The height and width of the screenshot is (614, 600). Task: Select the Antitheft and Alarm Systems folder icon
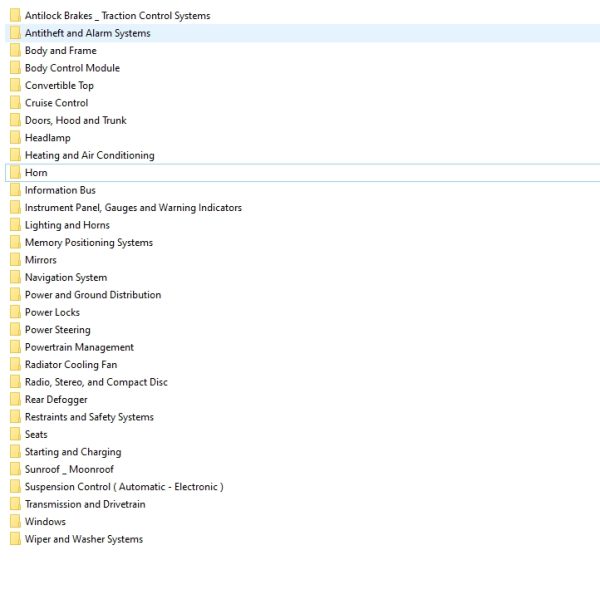click(x=15, y=33)
